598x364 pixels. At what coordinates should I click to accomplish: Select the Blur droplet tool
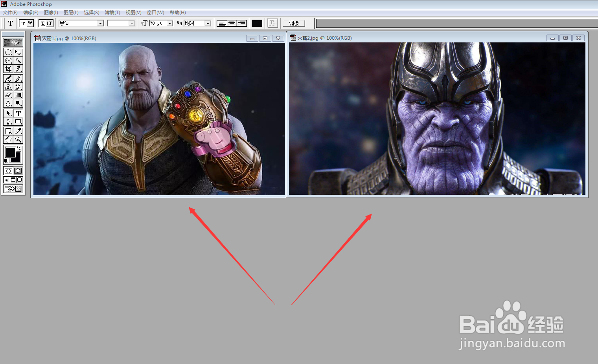click(8, 103)
